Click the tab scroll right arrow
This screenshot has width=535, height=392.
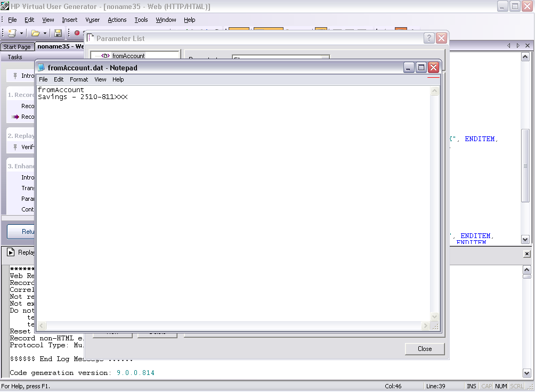pos(518,45)
